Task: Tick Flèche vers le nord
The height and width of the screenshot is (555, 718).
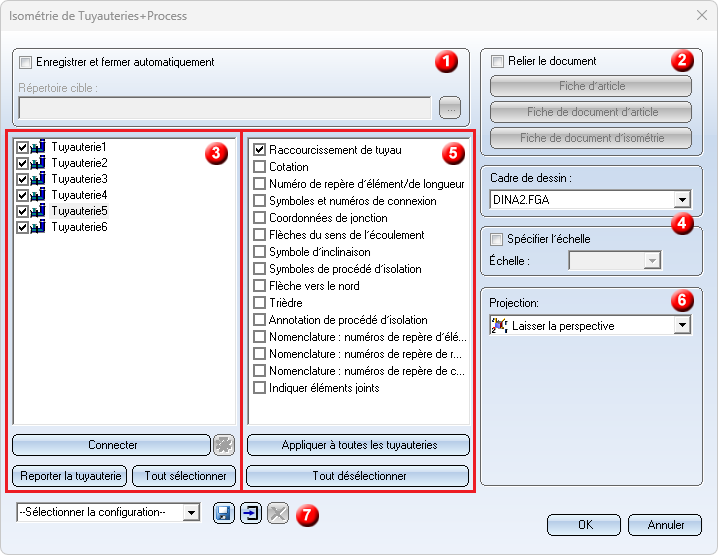Action: coord(260,286)
